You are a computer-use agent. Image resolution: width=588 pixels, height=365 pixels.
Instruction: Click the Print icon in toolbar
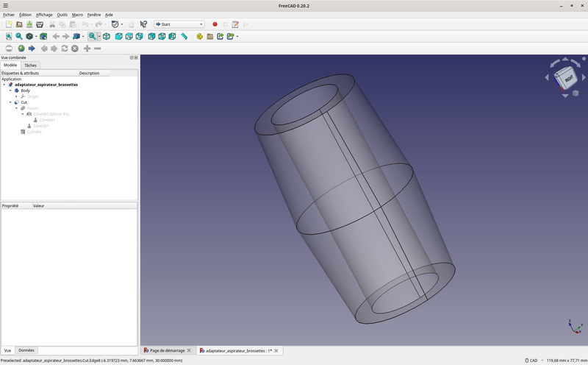[x=40, y=24]
